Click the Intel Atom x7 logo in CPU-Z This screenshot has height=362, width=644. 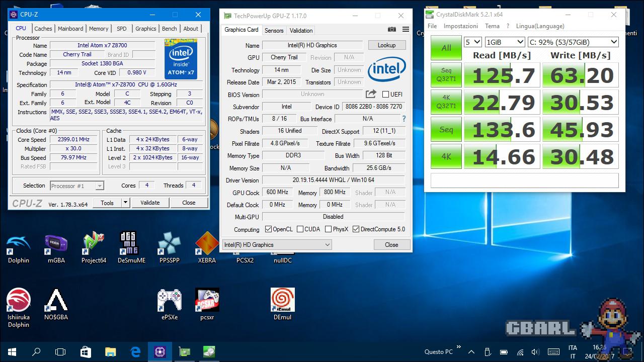coord(181,59)
